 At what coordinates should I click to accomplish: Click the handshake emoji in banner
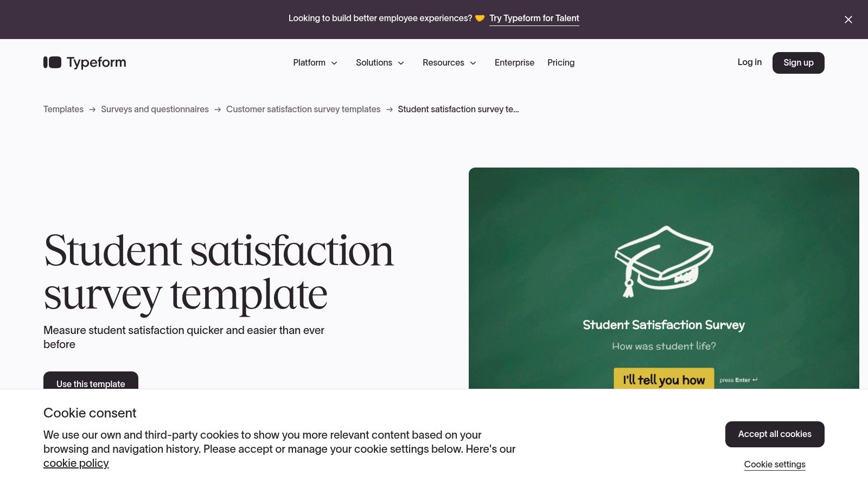pyautogui.click(x=480, y=18)
